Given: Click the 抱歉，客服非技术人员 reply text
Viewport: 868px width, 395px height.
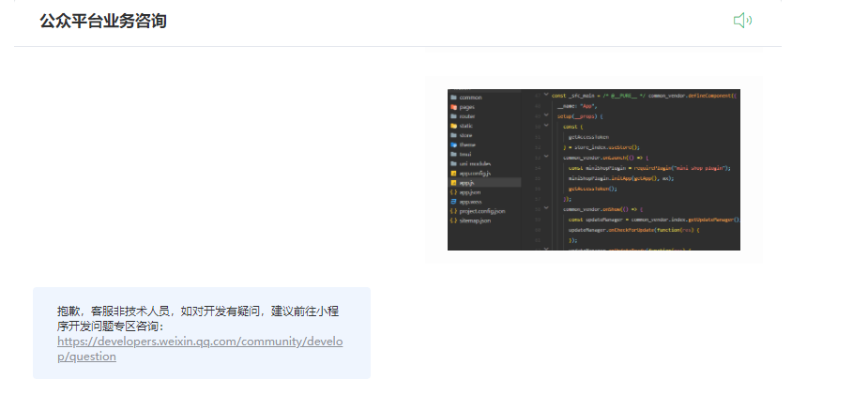Looking at the screenshot, I should (x=198, y=319).
